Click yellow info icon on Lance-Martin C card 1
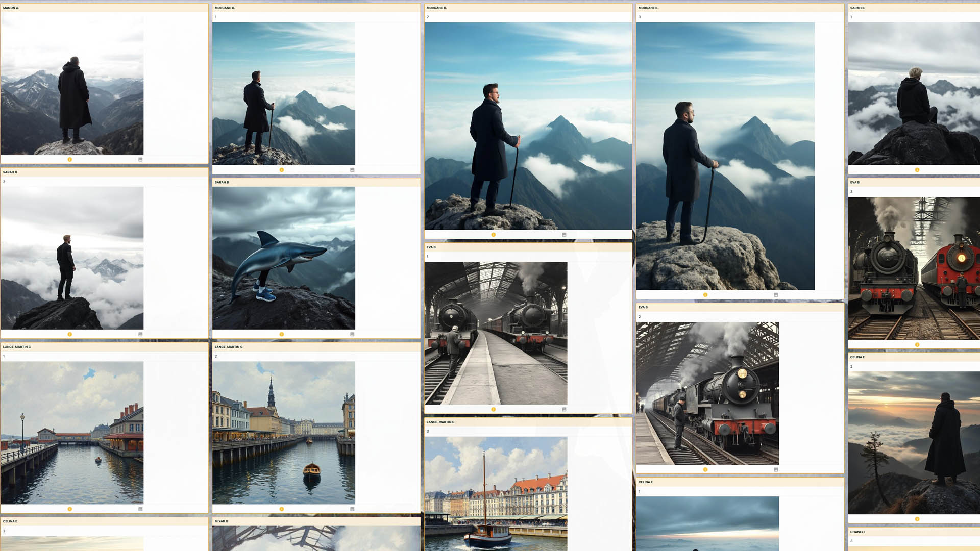The height and width of the screenshot is (551, 980). tap(70, 509)
